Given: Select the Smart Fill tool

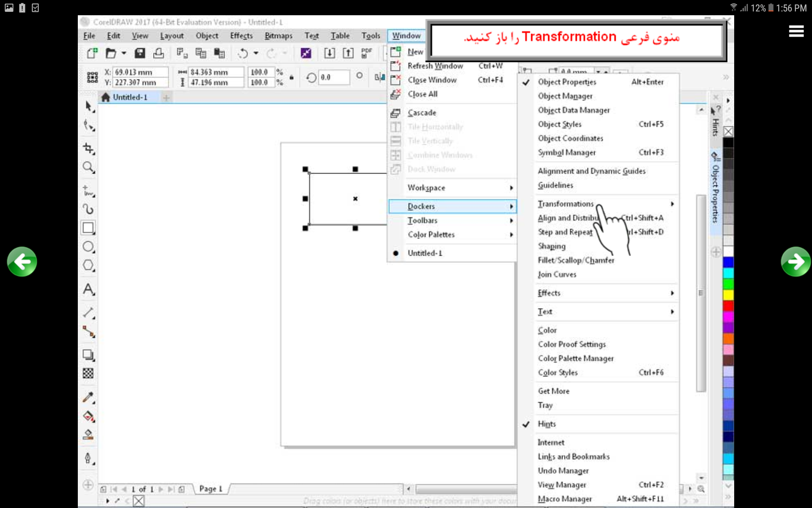Looking at the screenshot, I should (88, 435).
